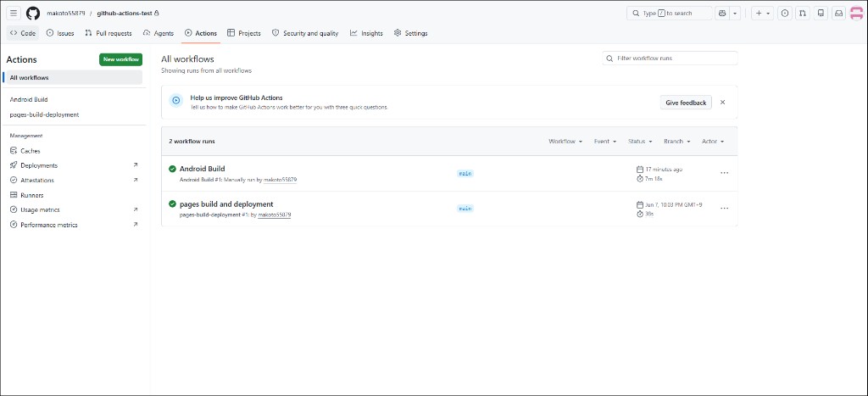Open the Create new plus menu
The image size is (868, 396).
(x=762, y=14)
